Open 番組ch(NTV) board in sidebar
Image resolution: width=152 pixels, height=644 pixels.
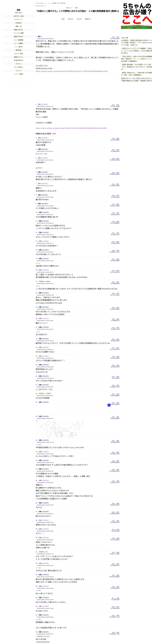coord(18,30)
